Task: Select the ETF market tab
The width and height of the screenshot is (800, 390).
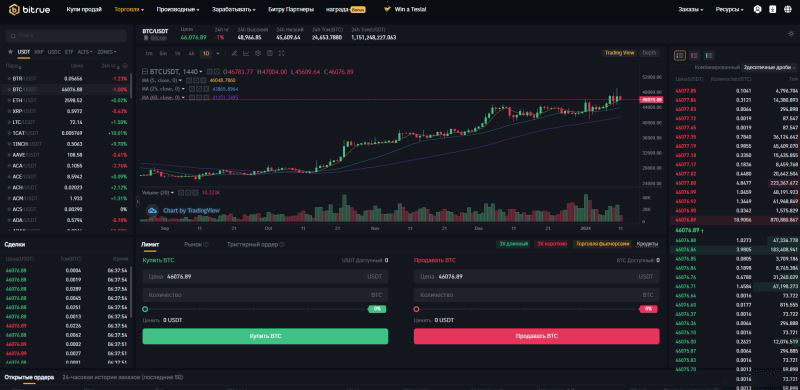Action: coord(69,52)
